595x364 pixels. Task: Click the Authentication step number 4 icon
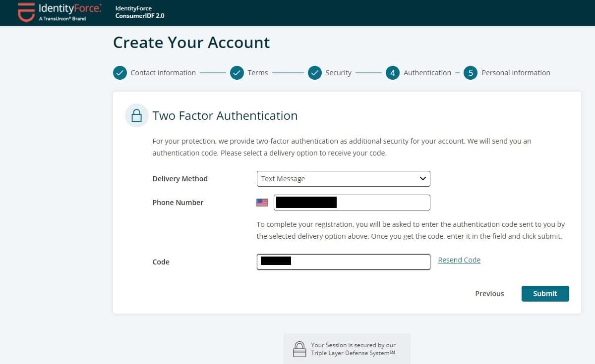click(393, 73)
